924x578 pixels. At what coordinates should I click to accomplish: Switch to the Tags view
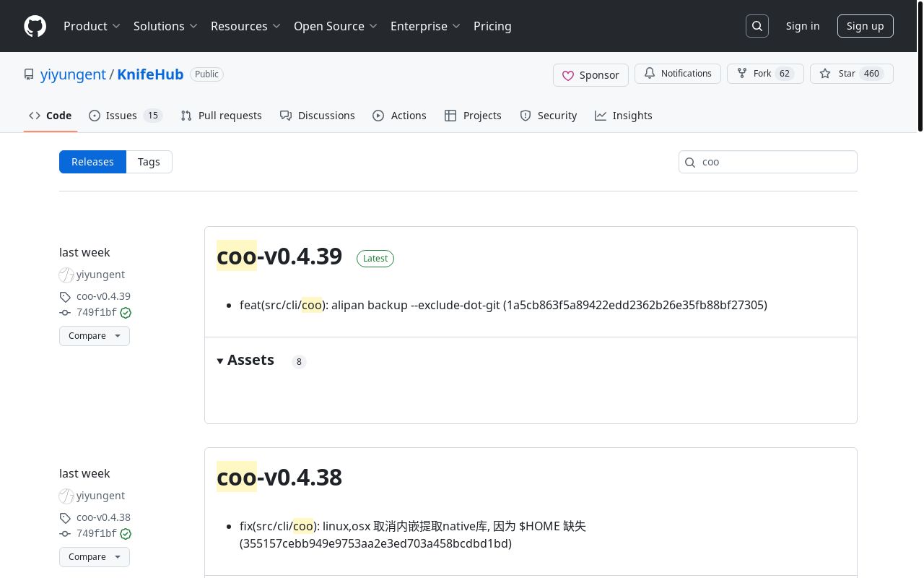click(149, 162)
